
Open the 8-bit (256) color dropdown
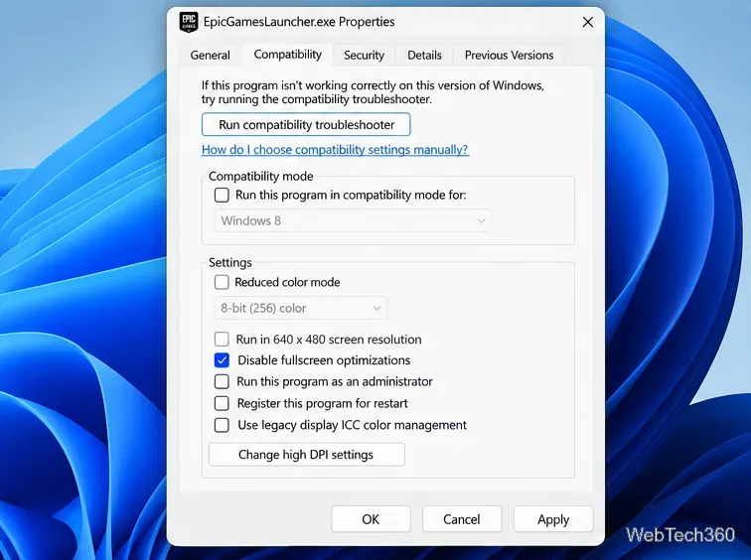click(301, 308)
